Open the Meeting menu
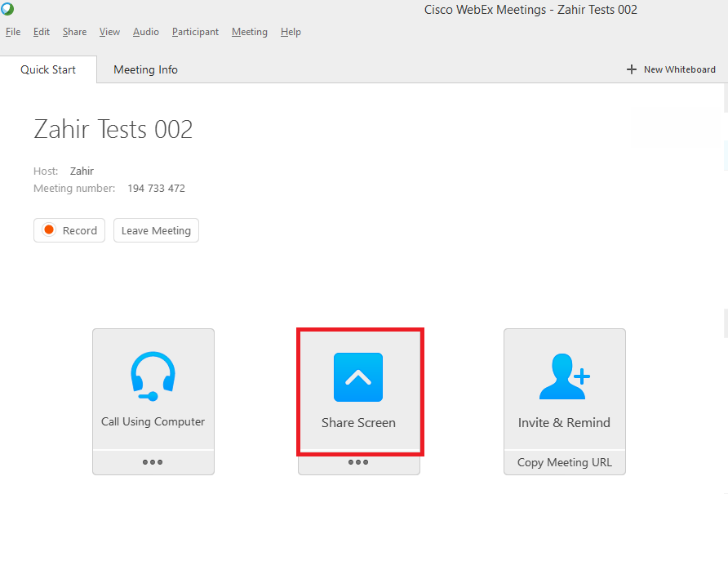This screenshot has width=728, height=561. [250, 32]
